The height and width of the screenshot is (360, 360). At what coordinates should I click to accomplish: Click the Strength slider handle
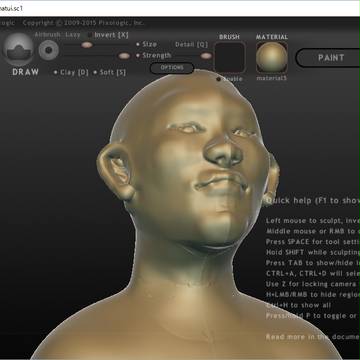(x=124, y=56)
